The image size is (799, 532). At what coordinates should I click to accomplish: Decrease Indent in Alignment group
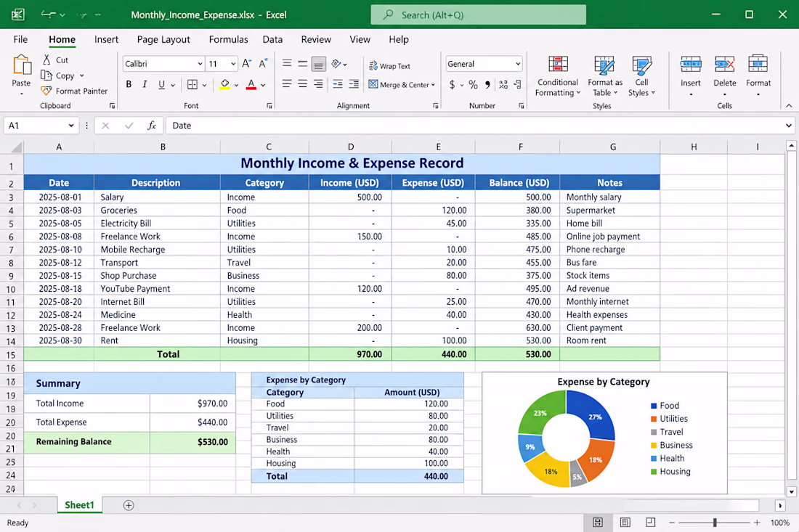pos(337,84)
